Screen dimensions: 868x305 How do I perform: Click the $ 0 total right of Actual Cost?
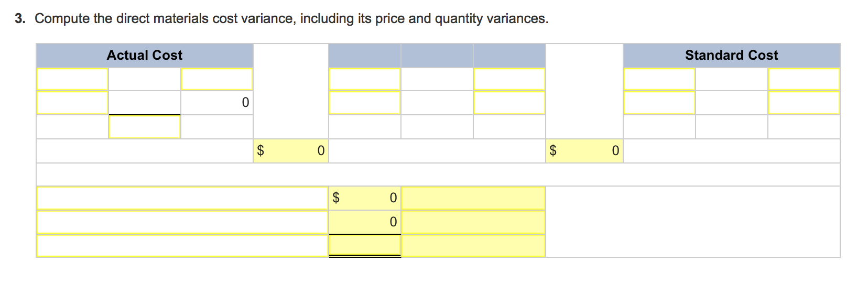[x=291, y=151]
